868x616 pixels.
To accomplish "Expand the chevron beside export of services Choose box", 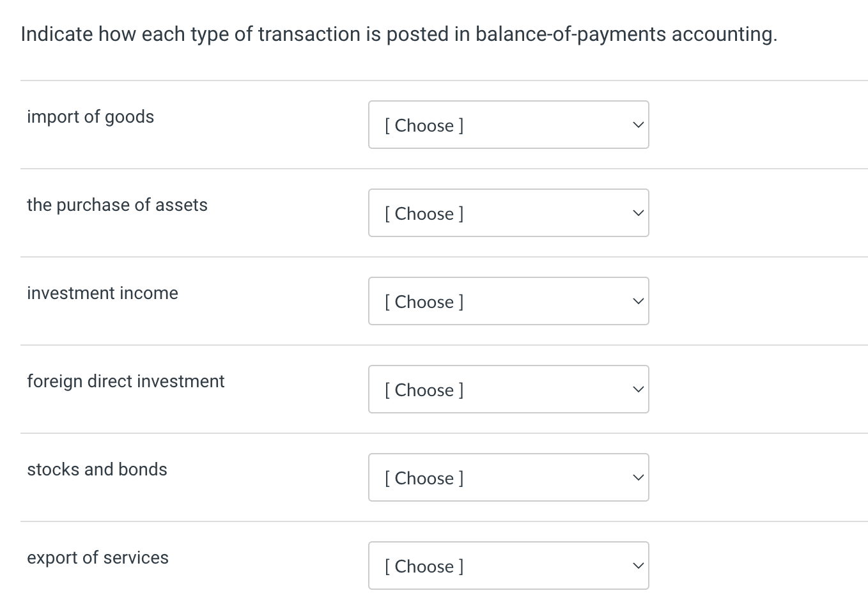I will (x=637, y=566).
